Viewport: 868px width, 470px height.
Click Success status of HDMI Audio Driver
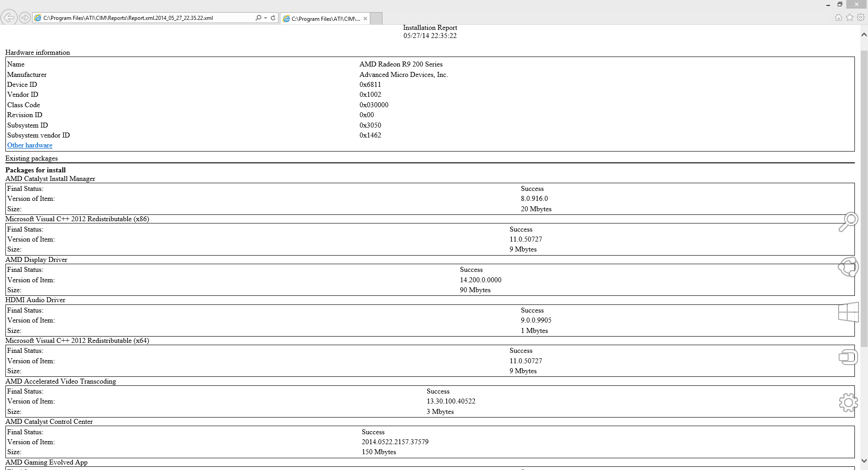point(532,310)
